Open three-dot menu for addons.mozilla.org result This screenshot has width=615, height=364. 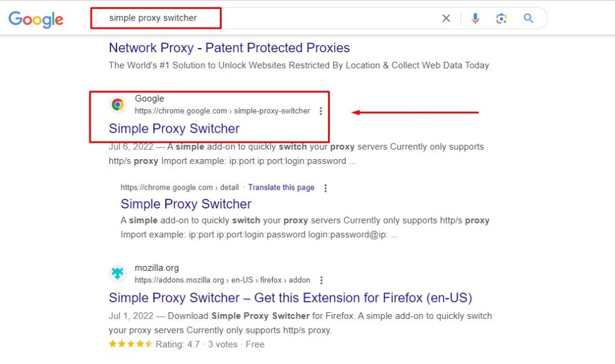[321, 281]
